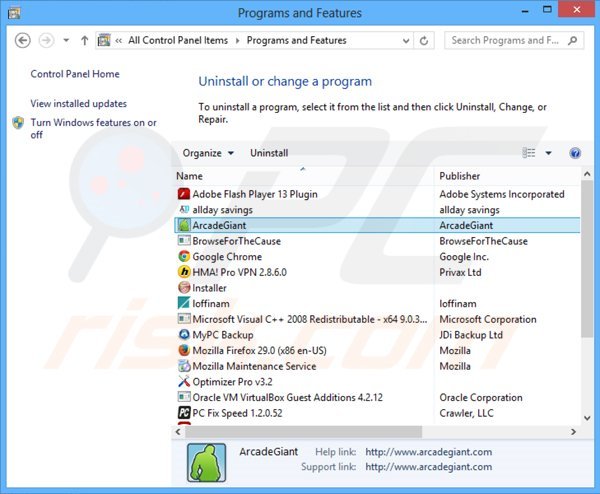The height and width of the screenshot is (494, 600).
Task: Select the 'MyPC Backup' row text
Action: (x=223, y=335)
